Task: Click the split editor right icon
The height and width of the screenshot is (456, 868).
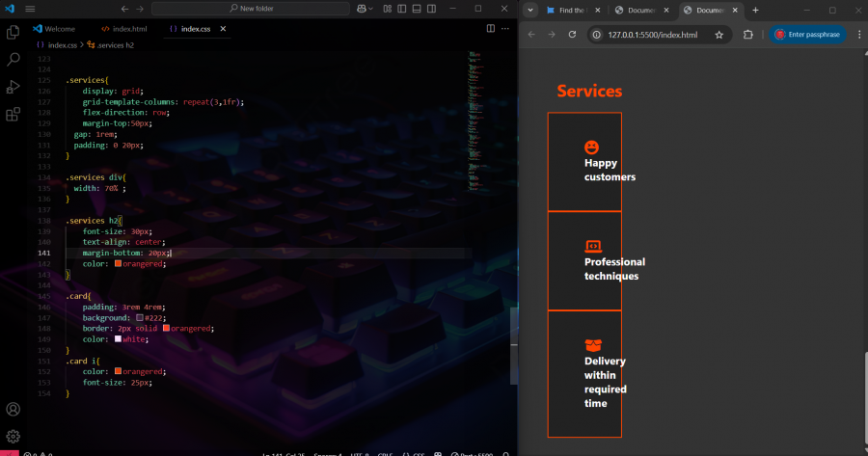Action: (490, 29)
